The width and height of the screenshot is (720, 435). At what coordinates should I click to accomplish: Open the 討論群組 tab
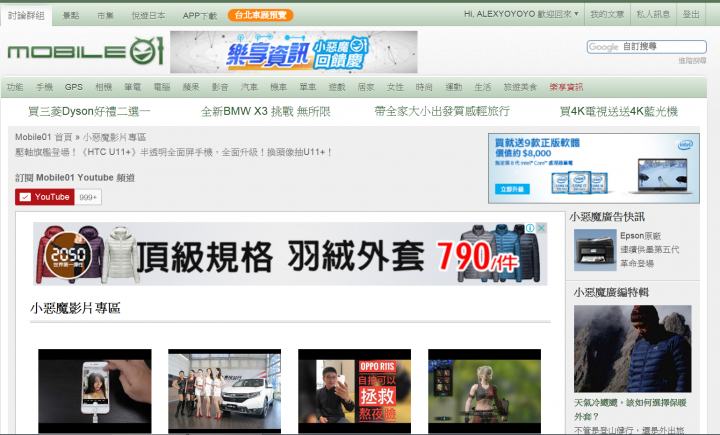click(x=26, y=15)
